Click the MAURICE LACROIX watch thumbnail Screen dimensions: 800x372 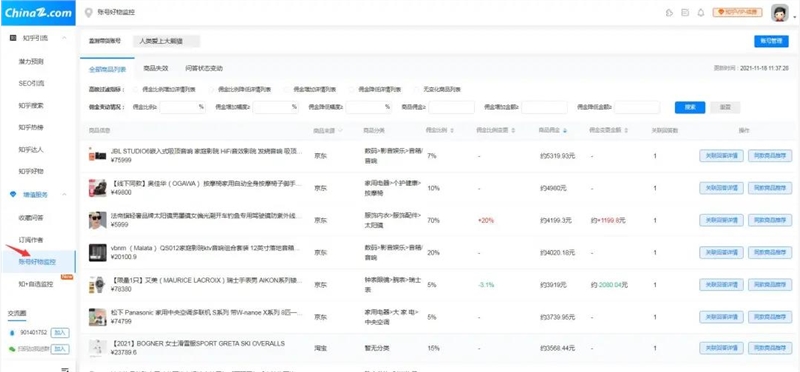[97, 285]
